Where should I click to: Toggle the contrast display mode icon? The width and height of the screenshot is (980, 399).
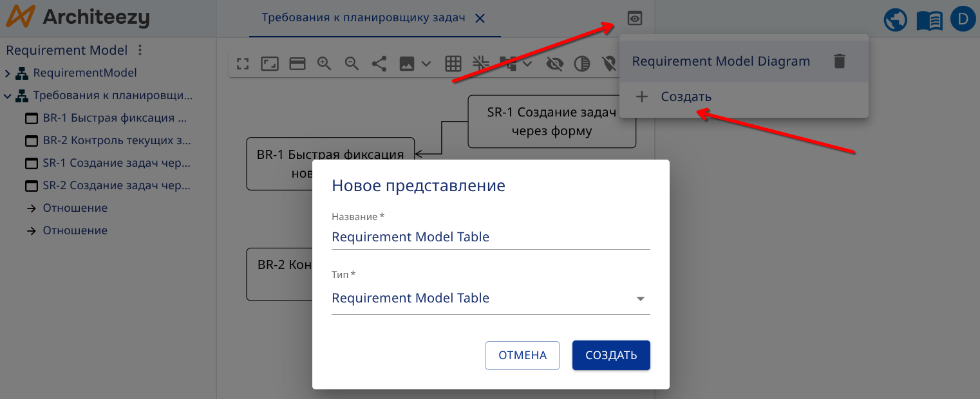point(581,64)
